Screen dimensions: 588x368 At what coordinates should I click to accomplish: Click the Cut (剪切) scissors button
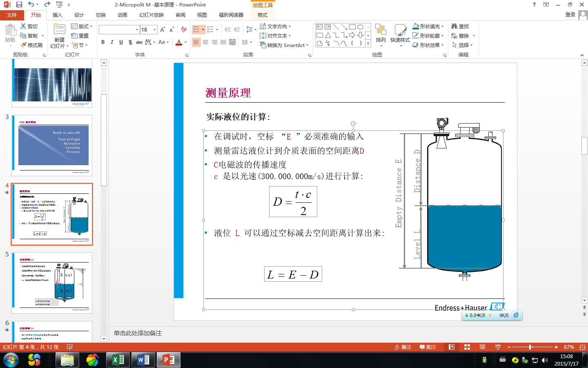tap(29, 26)
